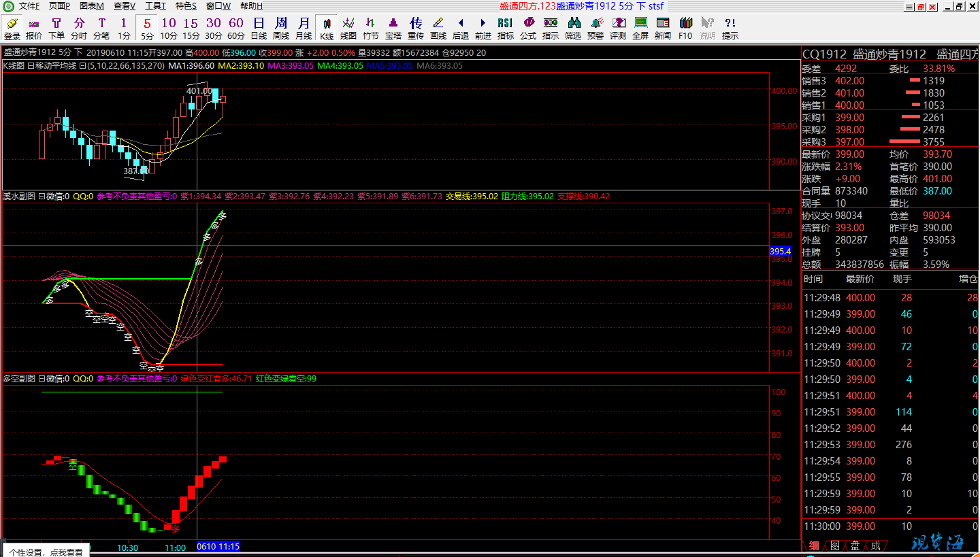Open the 帮助 Help menu
980x557 pixels.
[252, 6]
